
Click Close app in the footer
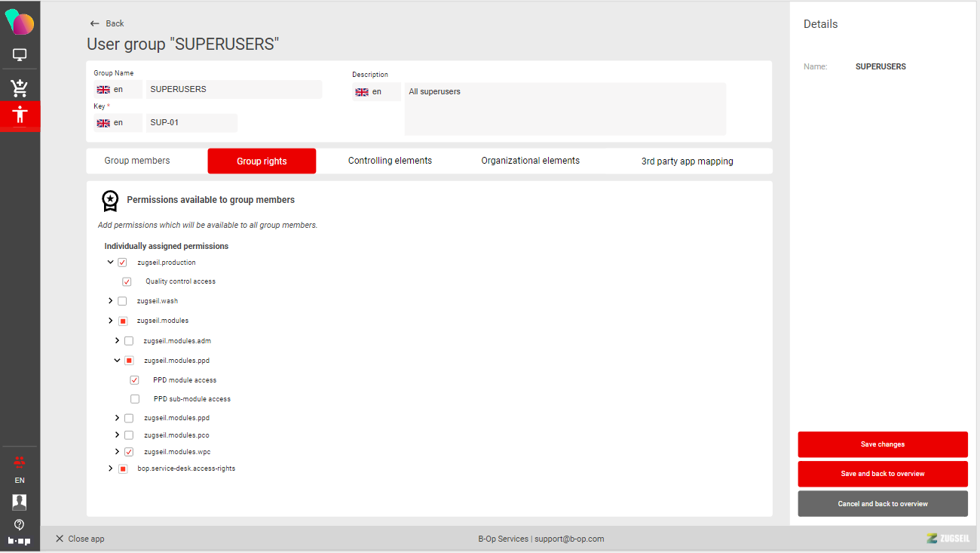click(80, 539)
